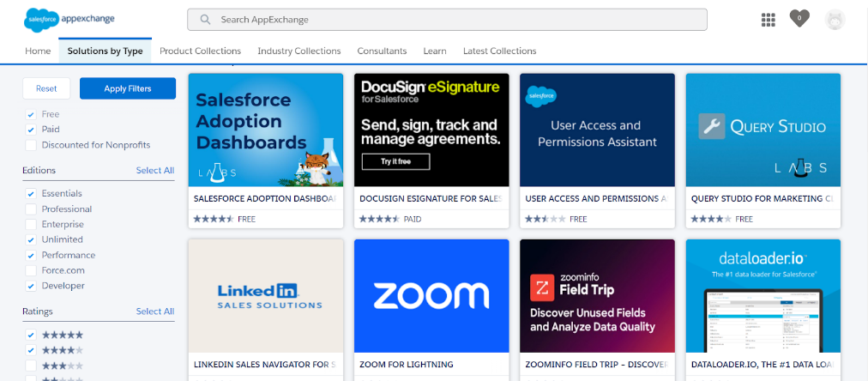Click PAID label on DocuSign card

[413, 220]
